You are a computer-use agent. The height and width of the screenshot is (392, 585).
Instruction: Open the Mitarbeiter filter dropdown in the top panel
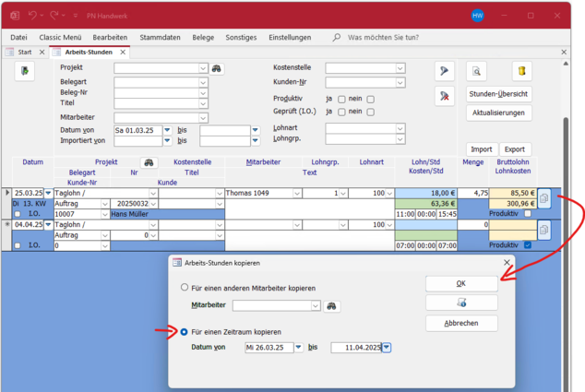tap(203, 118)
